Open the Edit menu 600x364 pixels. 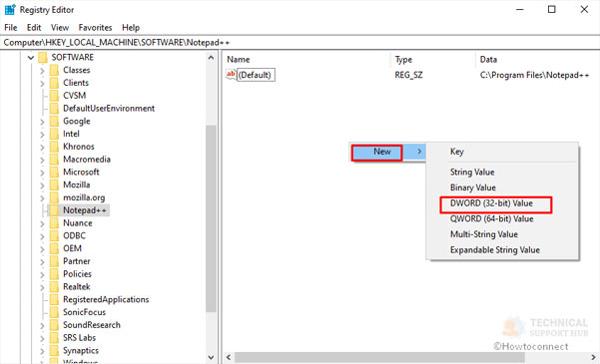pyautogui.click(x=34, y=28)
